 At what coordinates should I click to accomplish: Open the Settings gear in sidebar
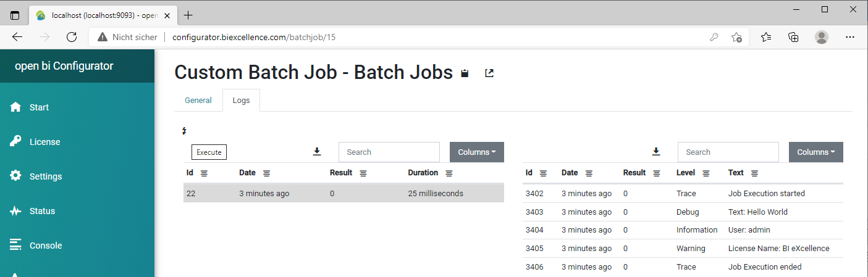pyautogui.click(x=16, y=176)
